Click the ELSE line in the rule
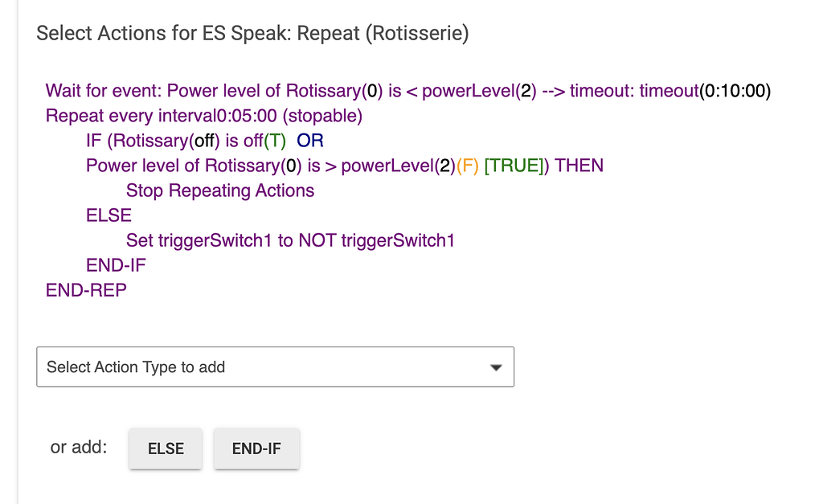Image resolution: width=823 pixels, height=504 pixels. click(109, 215)
